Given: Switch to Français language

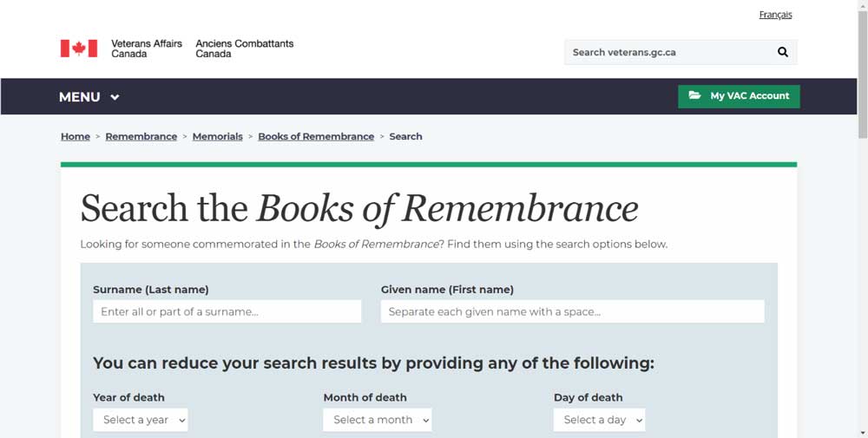Looking at the screenshot, I should 775,15.
